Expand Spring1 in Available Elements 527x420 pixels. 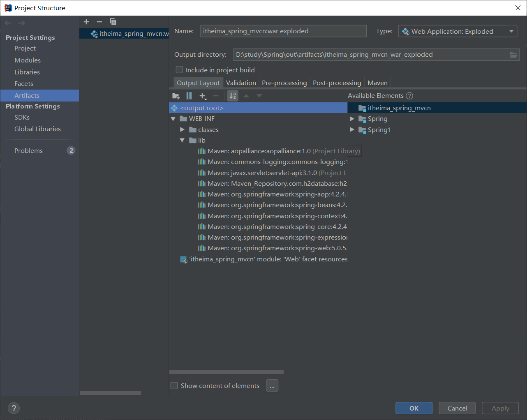[352, 129]
